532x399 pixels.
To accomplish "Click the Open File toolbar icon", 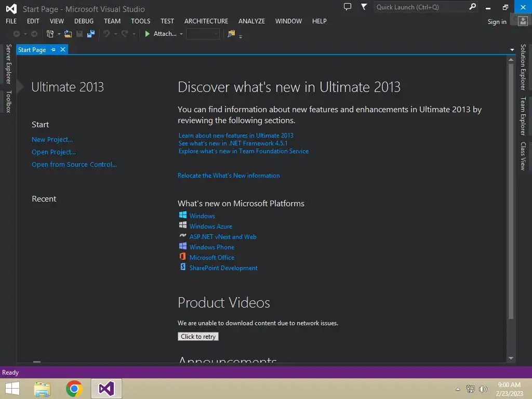I will (68, 34).
